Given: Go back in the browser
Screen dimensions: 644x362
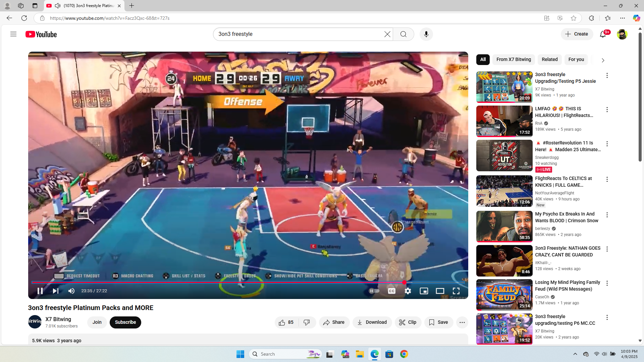Looking at the screenshot, I should (x=9, y=18).
